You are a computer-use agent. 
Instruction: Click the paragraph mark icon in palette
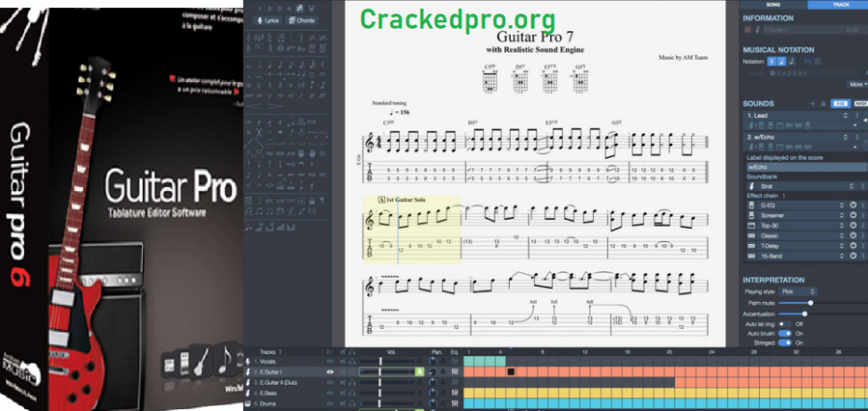[x=321, y=200]
